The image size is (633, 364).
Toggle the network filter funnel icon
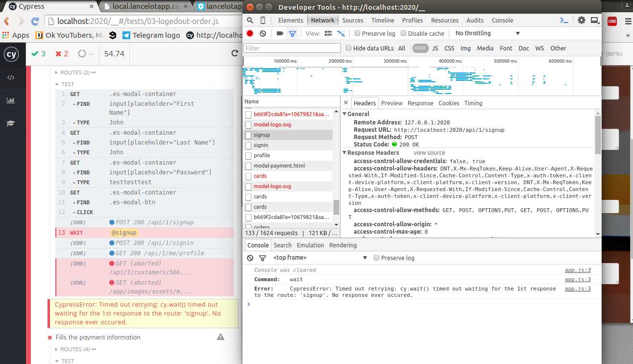pyautogui.click(x=292, y=33)
